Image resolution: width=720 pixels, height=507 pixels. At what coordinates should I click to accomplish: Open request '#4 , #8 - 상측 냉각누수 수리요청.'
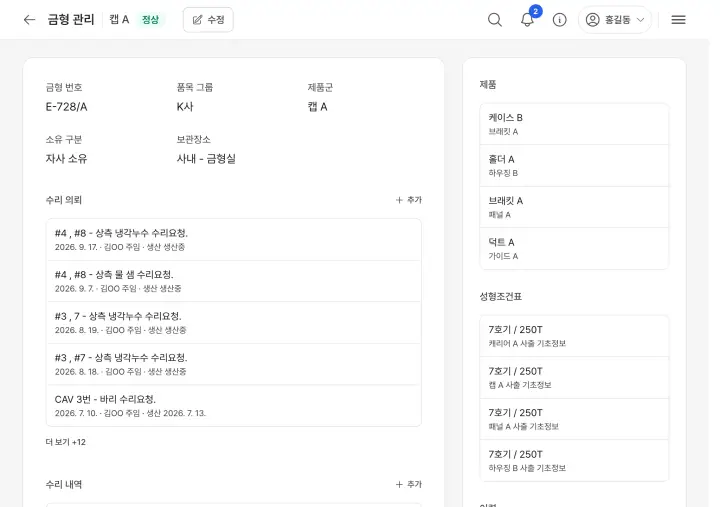coord(234,240)
